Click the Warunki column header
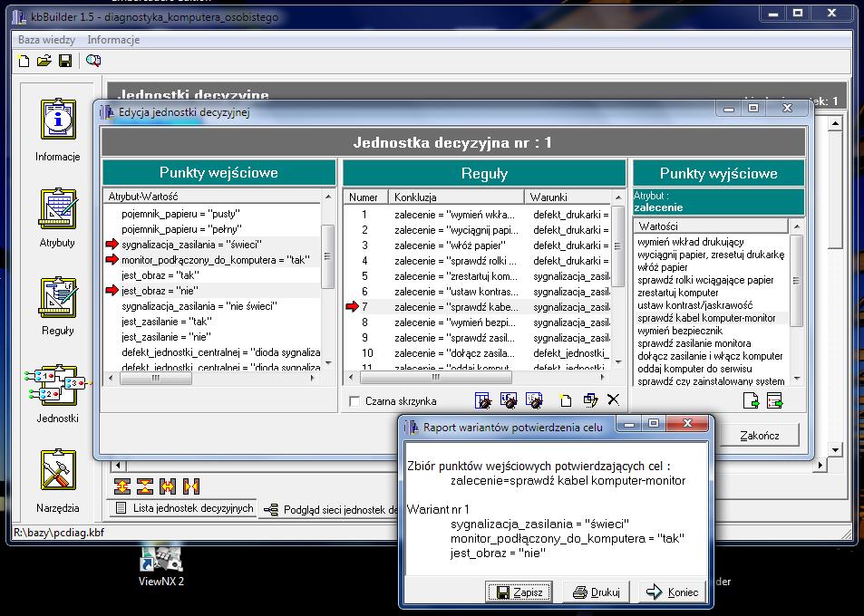The image size is (864, 616). pos(568,197)
